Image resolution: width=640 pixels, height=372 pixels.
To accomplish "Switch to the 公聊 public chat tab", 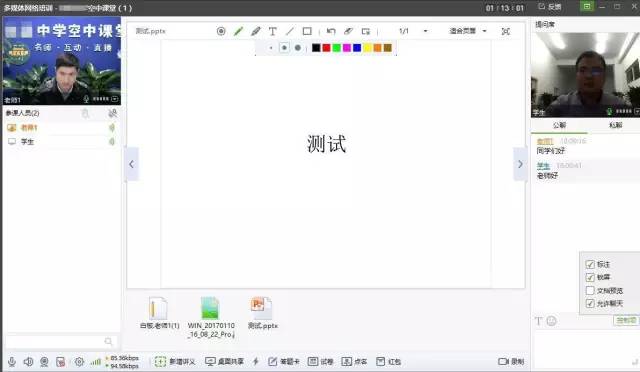I will click(x=559, y=125).
